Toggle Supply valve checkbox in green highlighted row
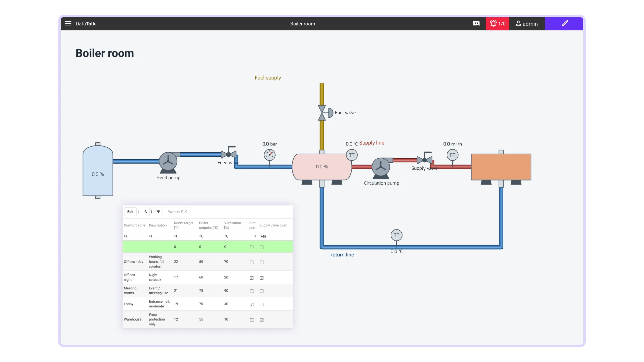This screenshot has width=644, height=362. [262, 247]
